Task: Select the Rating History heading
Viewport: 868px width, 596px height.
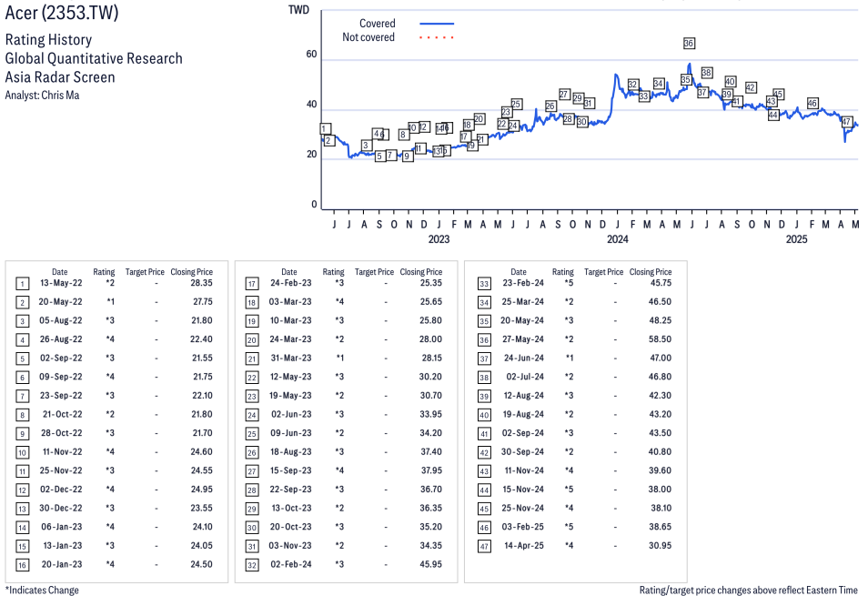Action: point(49,40)
